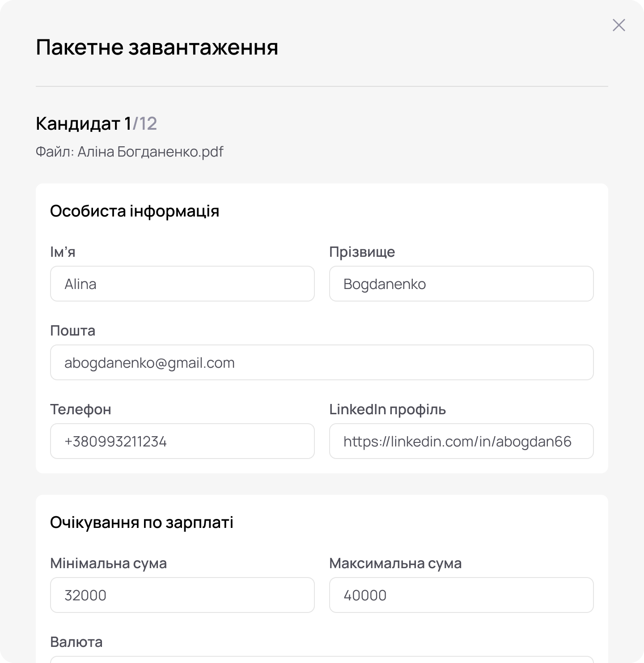The height and width of the screenshot is (663, 644).
Task: Select the Пошта email input field
Action: coord(322,362)
